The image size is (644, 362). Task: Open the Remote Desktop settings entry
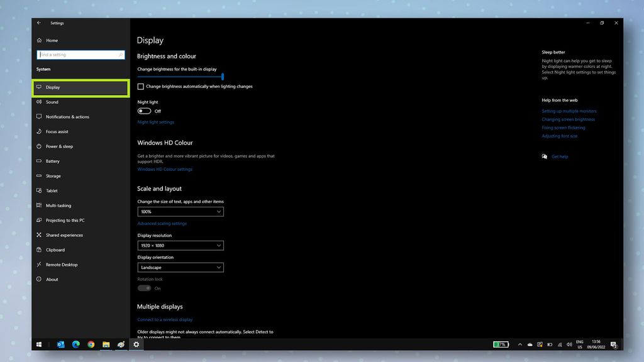click(58, 265)
